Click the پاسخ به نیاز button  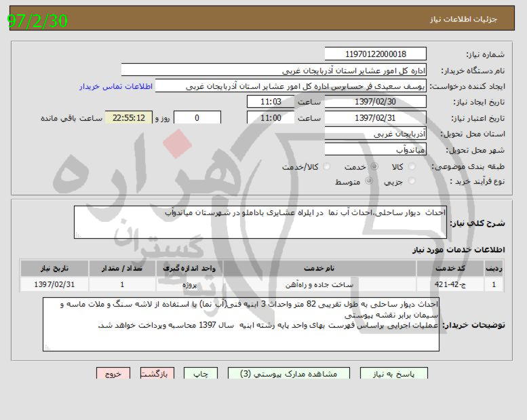[x=393, y=374]
